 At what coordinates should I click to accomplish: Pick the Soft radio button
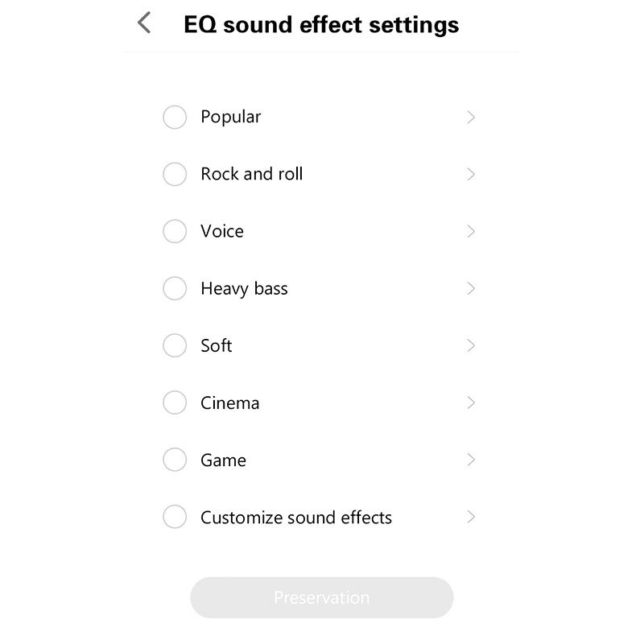[x=175, y=345]
